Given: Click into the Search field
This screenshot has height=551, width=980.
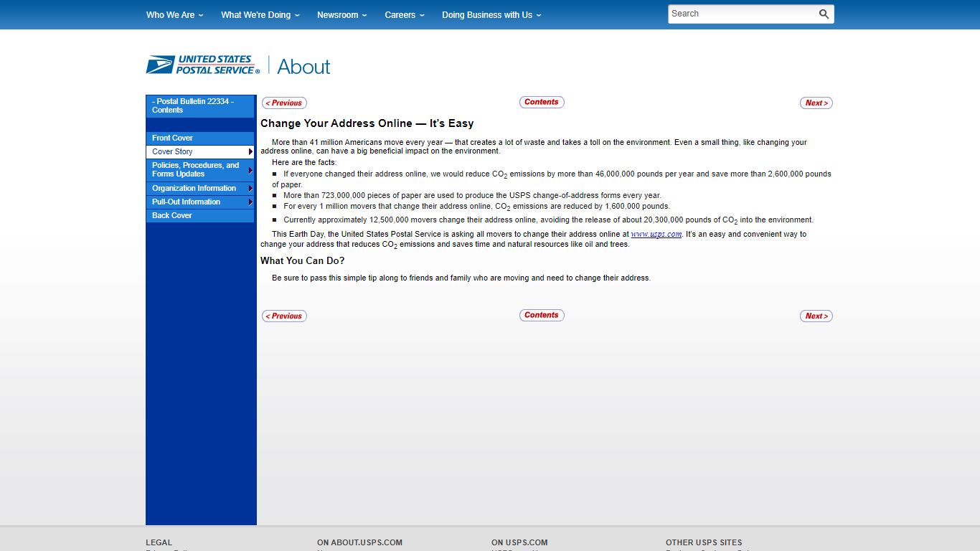Looking at the screenshot, I should click(x=743, y=14).
